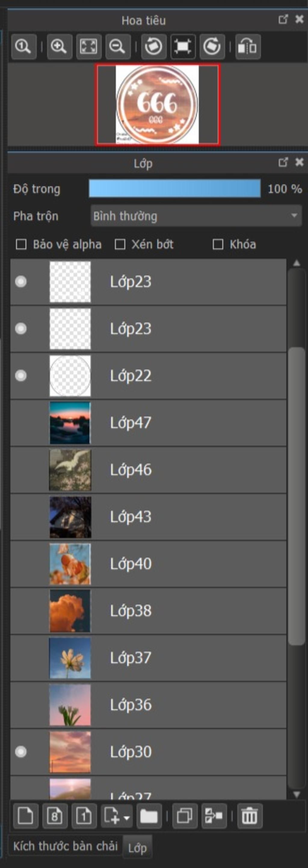Enable the Bảo vệ alpha checkbox

[x=21, y=244]
